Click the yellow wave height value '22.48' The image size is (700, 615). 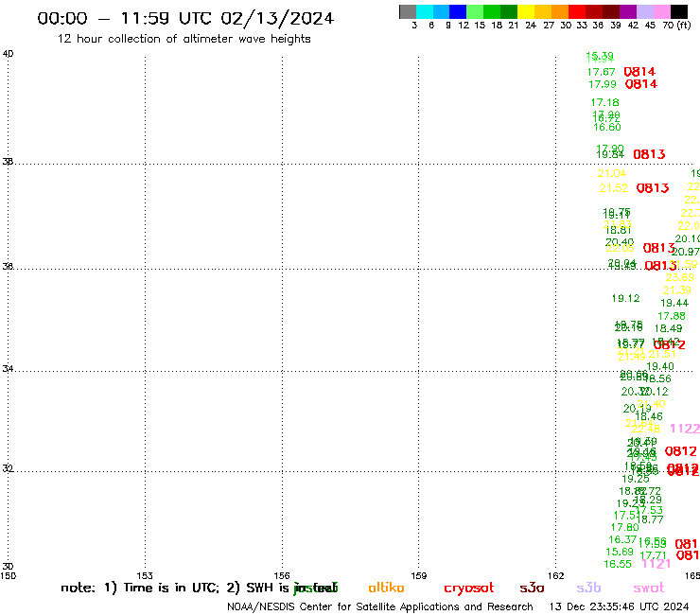point(646,429)
